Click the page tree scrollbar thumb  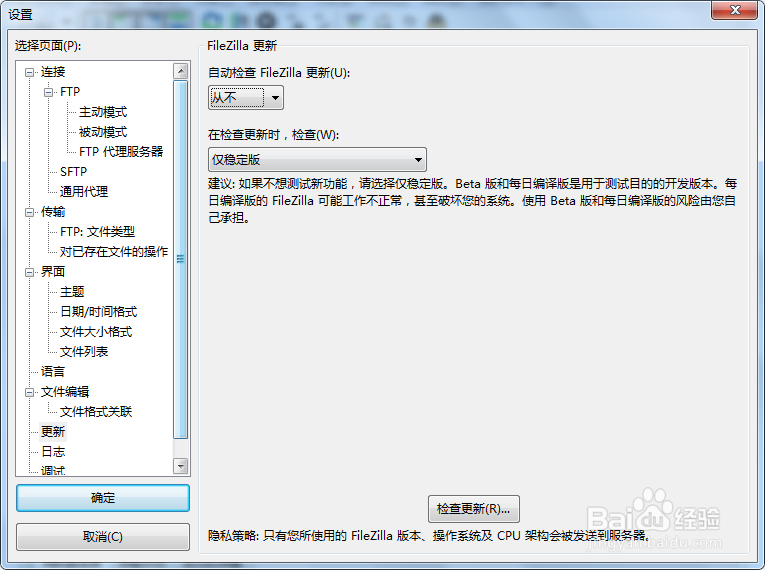181,260
